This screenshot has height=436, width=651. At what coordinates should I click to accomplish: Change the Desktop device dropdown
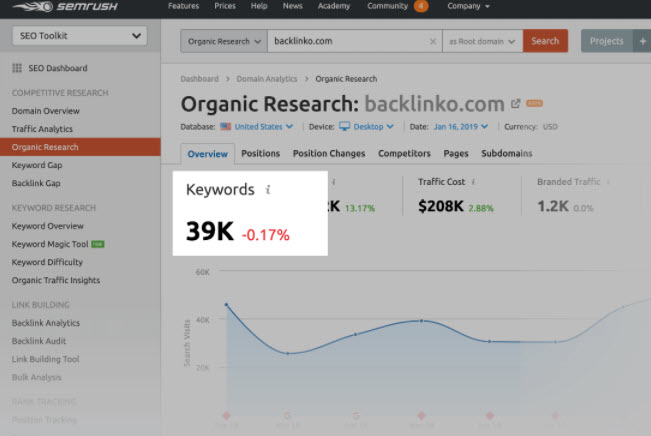tap(366, 127)
